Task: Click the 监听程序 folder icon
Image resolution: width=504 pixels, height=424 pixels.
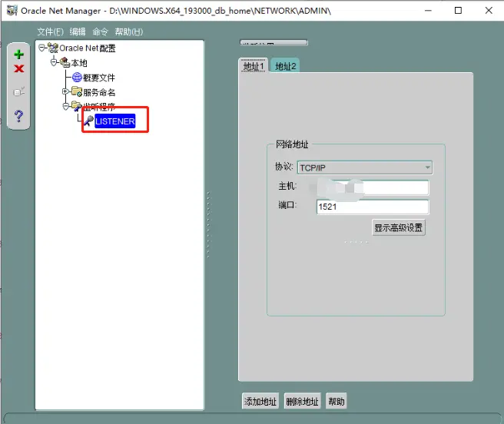Action: pos(77,106)
